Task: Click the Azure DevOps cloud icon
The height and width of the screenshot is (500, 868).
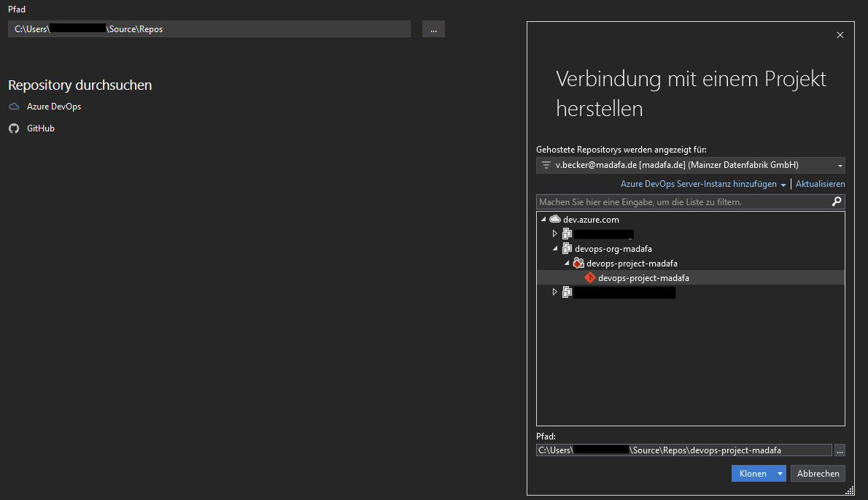Action: [x=14, y=107]
